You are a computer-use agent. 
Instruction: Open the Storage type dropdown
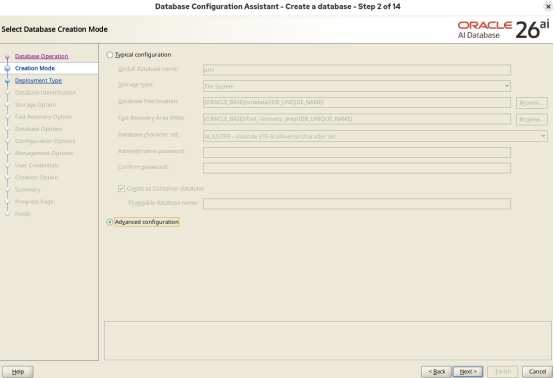point(357,86)
